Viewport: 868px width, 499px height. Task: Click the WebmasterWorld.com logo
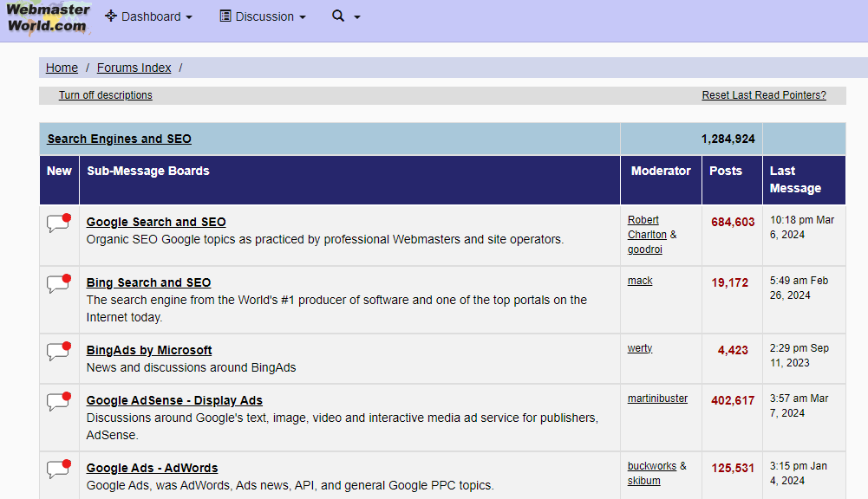pyautogui.click(x=48, y=17)
